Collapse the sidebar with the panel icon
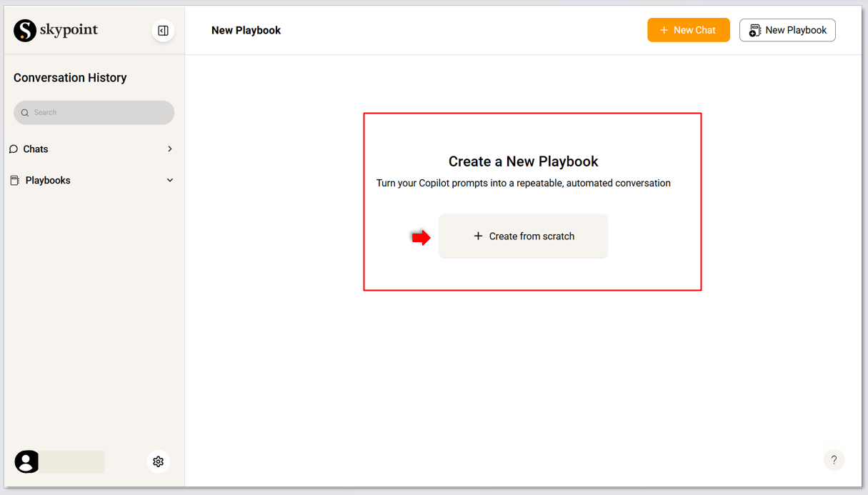Viewport: 868px width, 495px height. tap(163, 31)
